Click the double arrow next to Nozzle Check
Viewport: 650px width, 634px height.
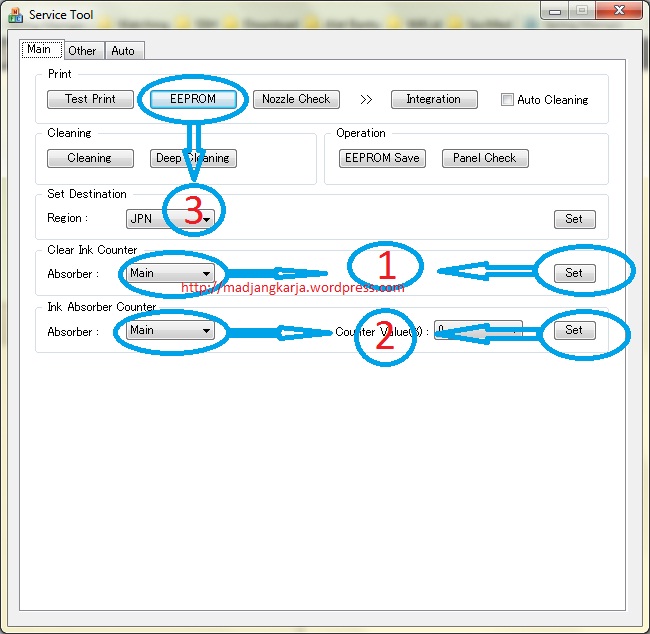click(366, 100)
